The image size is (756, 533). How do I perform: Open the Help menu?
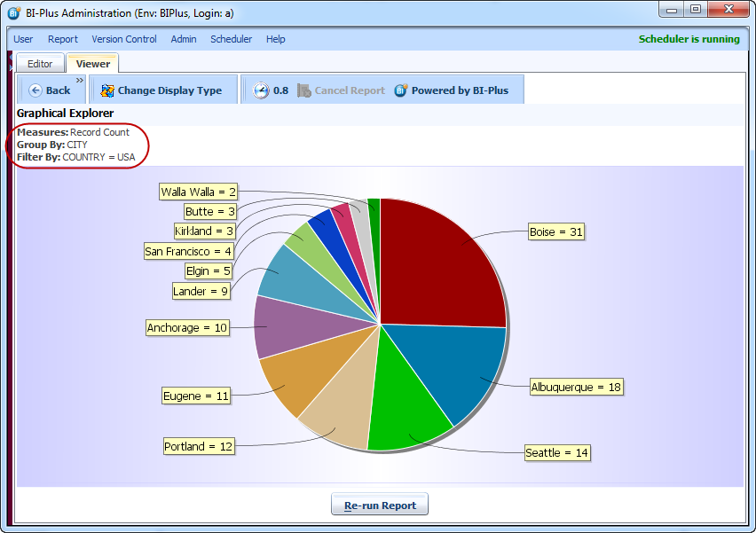pyautogui.click(x=276, y=39)
